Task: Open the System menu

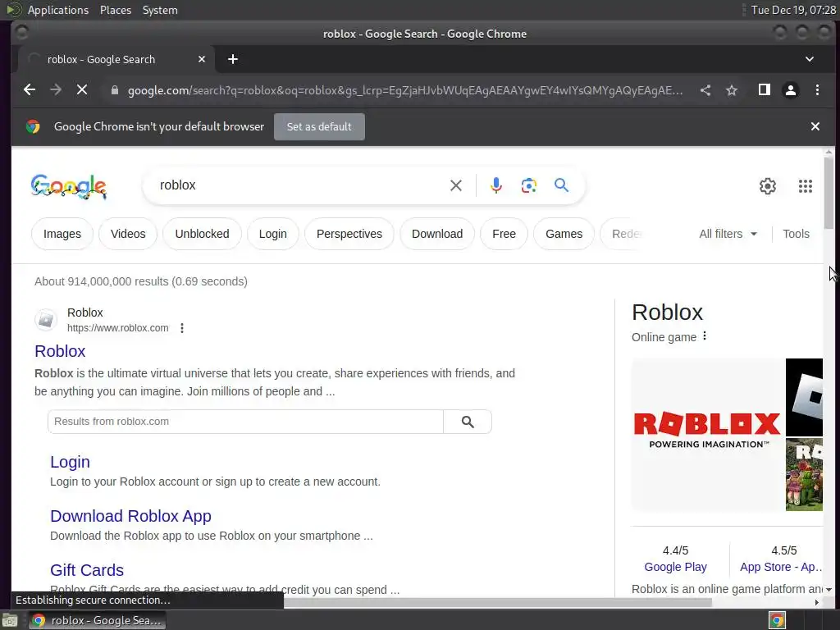Action: (160, 10)
